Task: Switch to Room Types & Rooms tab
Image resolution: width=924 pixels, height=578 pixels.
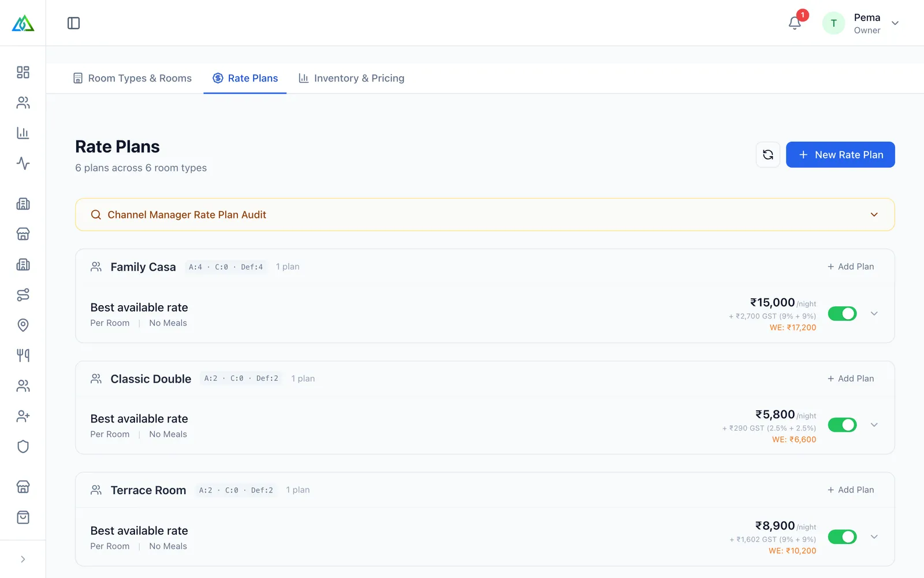Action: pos(132,78)
